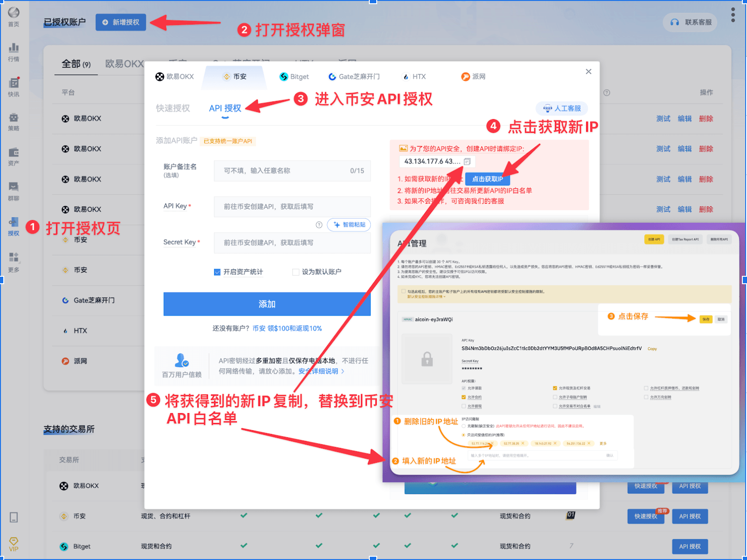The width and height of the screenshot is (747, 560).
Task: Switch to 快速授权 tab
Action: (173, 108)
